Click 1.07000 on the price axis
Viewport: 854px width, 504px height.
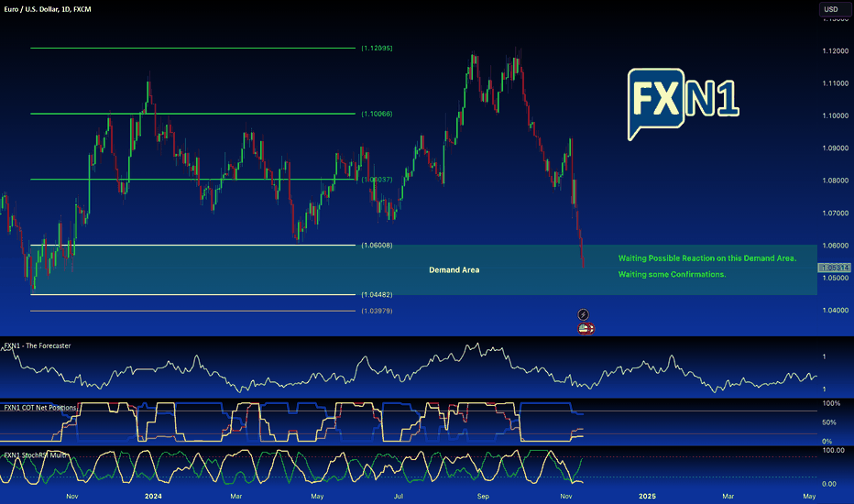pyautogui.click(x=836, y=213)
